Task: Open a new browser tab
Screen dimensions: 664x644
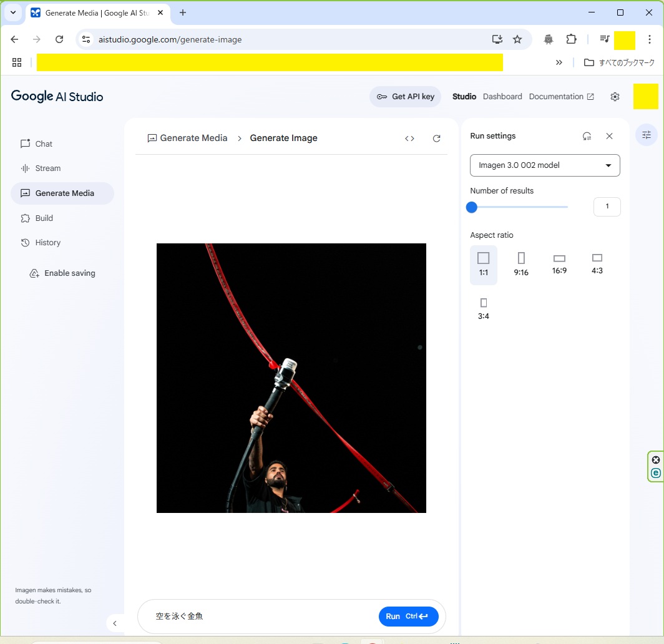Action: click(x=182, y=12)
